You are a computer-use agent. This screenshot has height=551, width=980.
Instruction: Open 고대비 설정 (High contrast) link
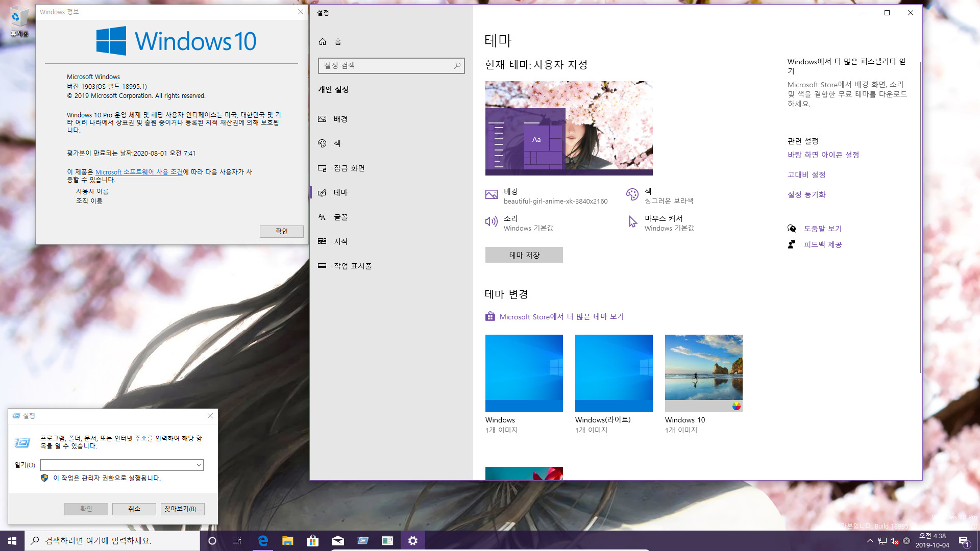806,175
